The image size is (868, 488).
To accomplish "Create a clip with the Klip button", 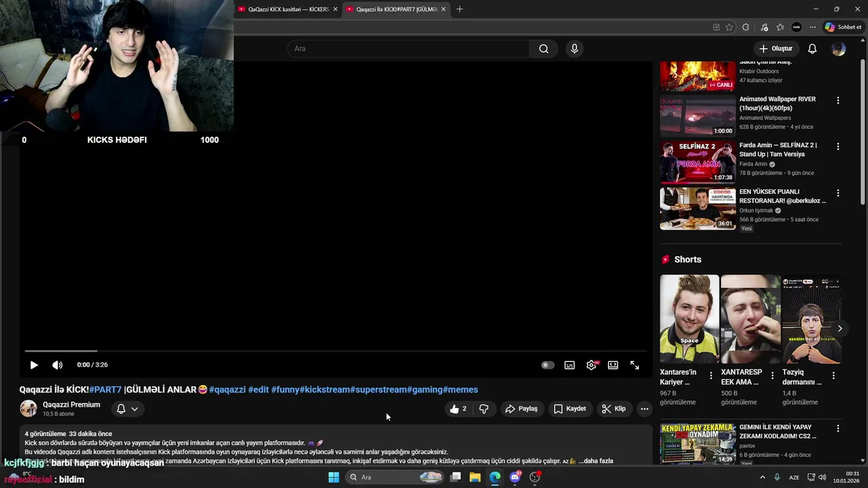I will pyautogui.click(x=614, y=409).
